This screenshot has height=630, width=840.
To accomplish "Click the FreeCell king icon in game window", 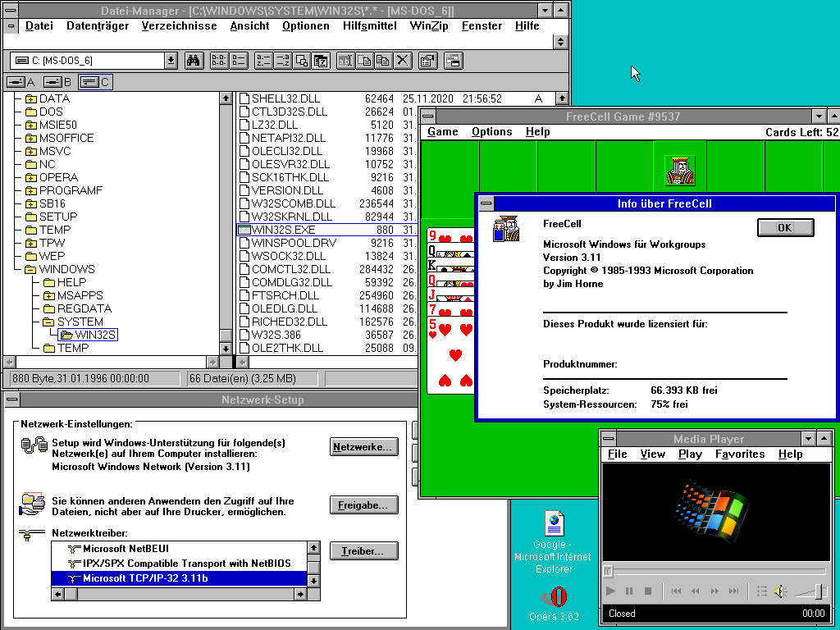I will pyautogui.click(x=680, y=171).
